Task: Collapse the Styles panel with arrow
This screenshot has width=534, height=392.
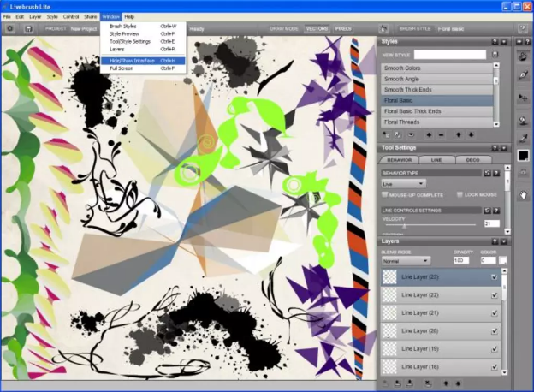Action: 504,42
